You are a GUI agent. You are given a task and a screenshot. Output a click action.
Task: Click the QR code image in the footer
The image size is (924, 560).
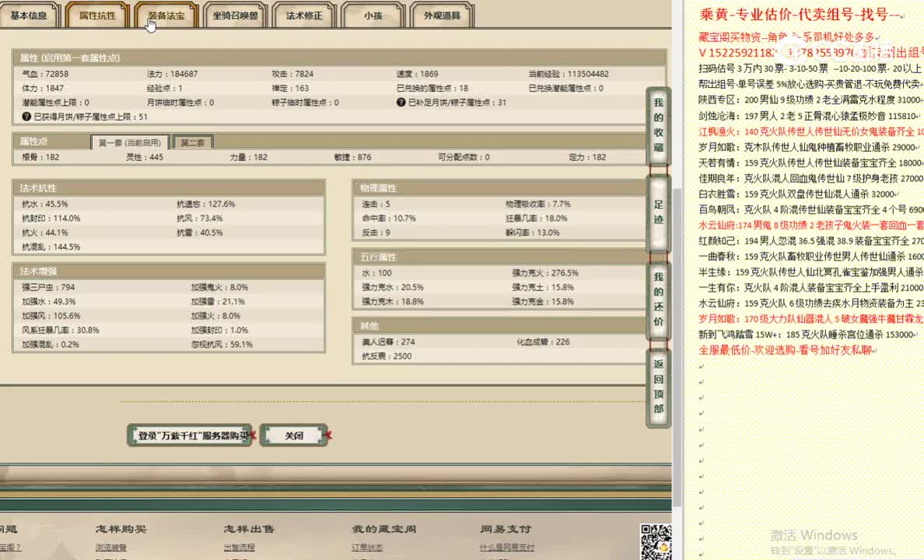pyautogui.click(x=656, y=542)
